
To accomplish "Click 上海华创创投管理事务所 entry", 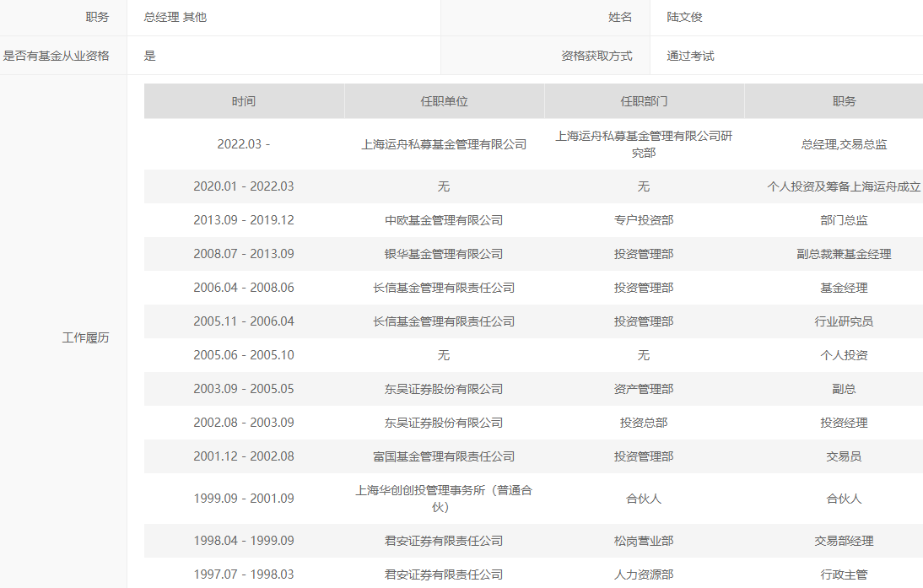I will point(445,498).
